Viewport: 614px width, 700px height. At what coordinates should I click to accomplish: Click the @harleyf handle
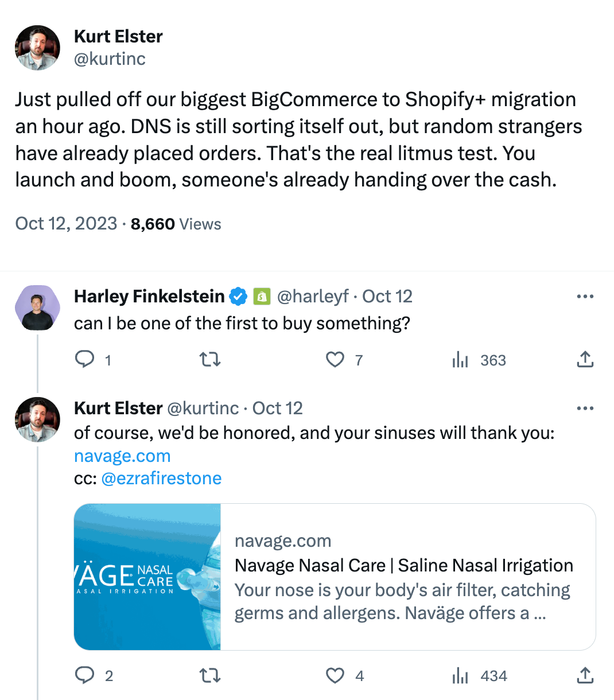tap(313, 297)
